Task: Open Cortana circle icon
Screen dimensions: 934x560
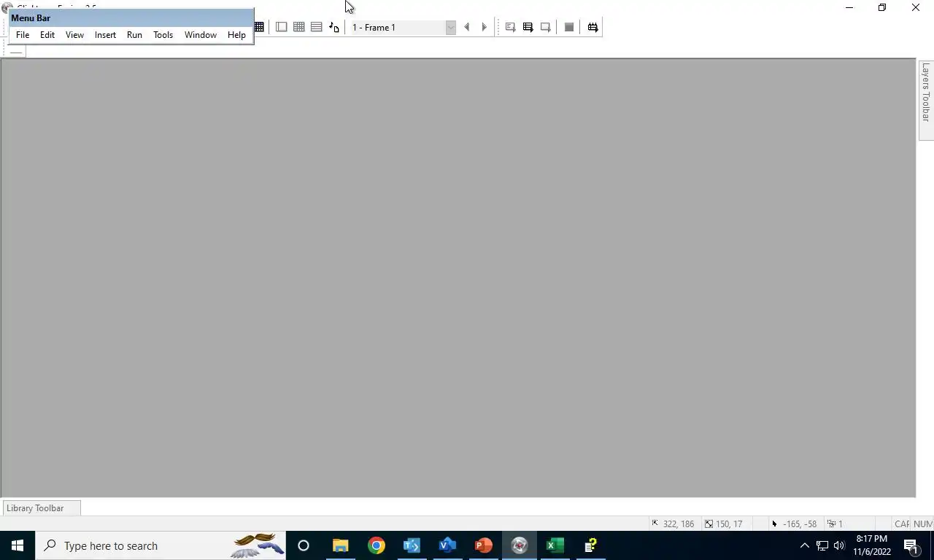Action: 304,545
